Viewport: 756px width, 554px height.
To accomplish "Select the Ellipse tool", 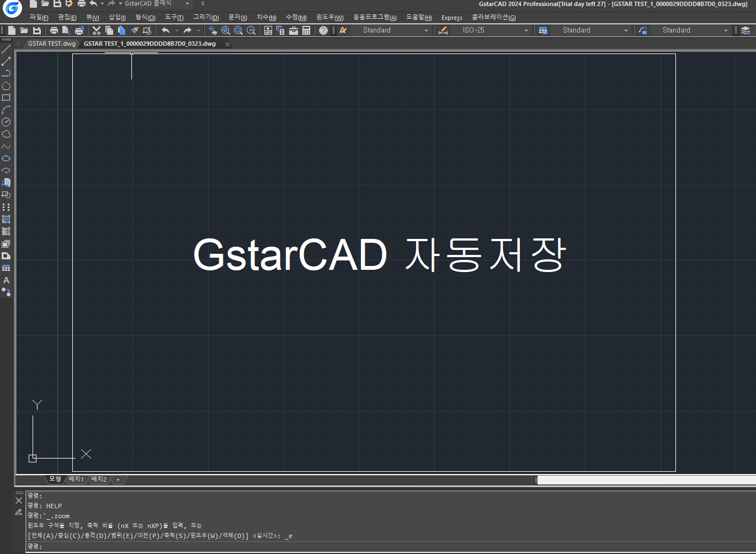I will point(6,158).
